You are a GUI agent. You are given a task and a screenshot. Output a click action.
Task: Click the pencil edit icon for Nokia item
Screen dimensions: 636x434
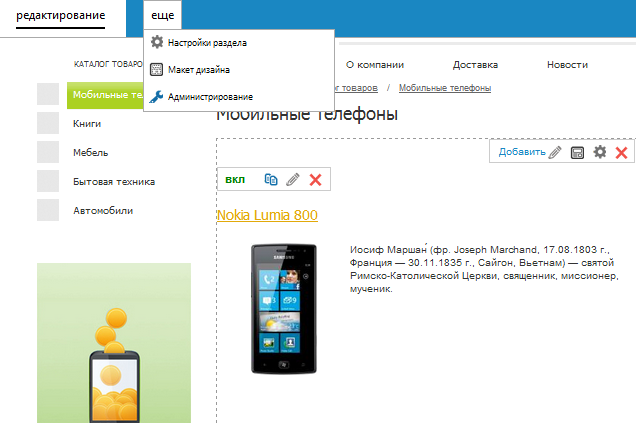click(293, 180)
